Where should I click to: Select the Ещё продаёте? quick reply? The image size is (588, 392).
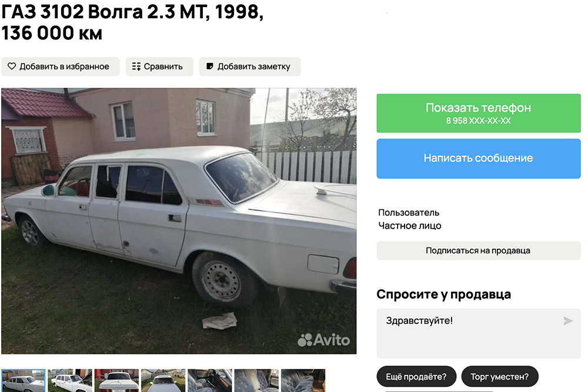tap(416, 377)
